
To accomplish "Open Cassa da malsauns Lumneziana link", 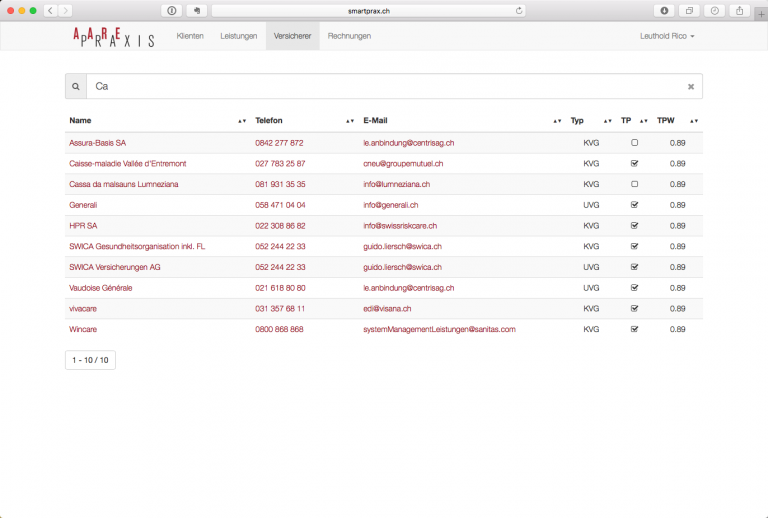I will click(123, 184).
